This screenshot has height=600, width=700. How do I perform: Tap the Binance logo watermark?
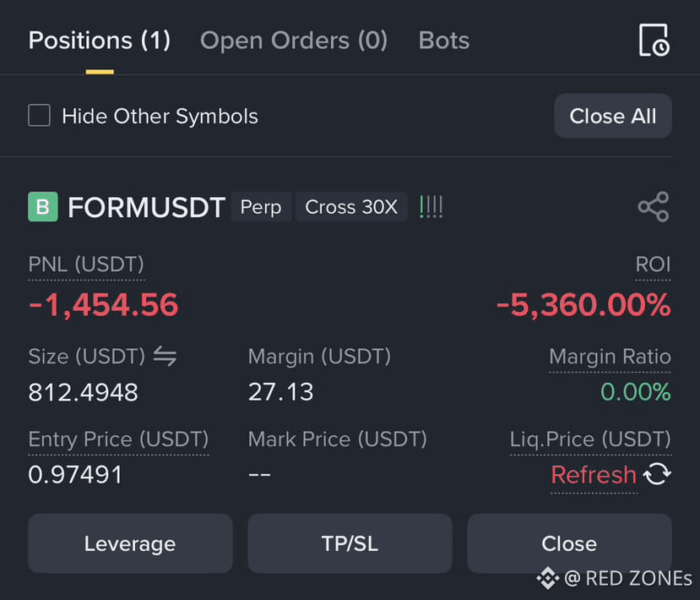(x=548, y=578)
